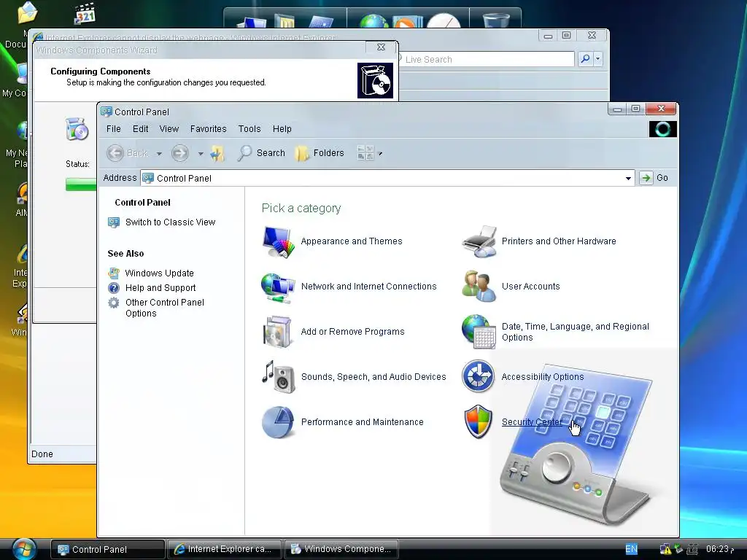Click Other Control Panel Options link

click(165, 308)
